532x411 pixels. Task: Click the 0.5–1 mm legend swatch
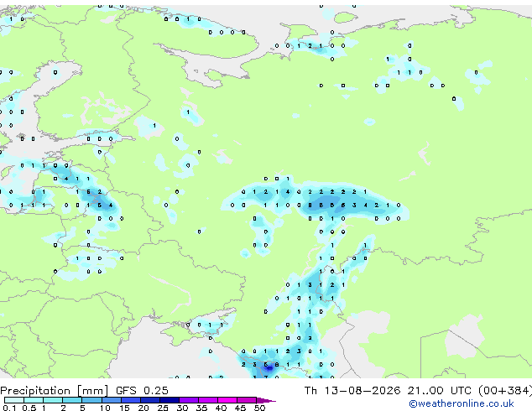pos(34,400)
